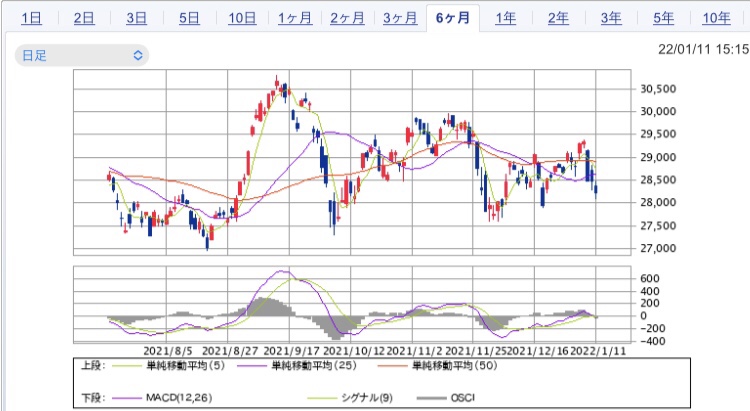750x411 pixels.
Task: Show the 5日 chart range
Action: pos(188,18)
